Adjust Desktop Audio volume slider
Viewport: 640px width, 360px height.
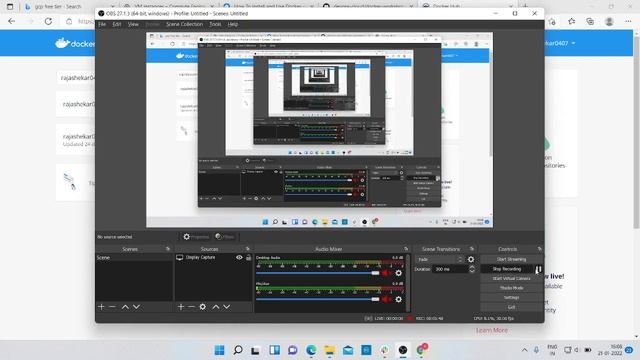(x=318, y=273)
